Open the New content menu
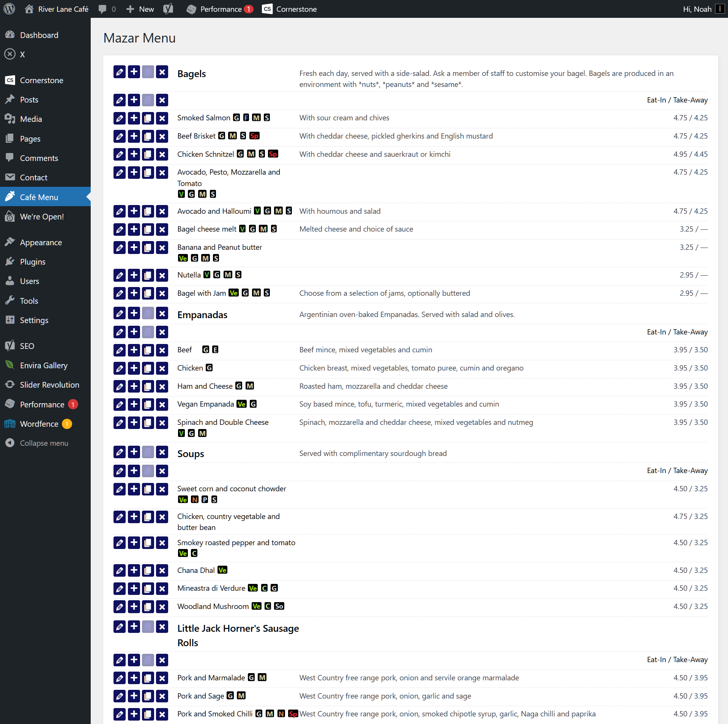Screen dimensions: 728x724 (140, 9)
